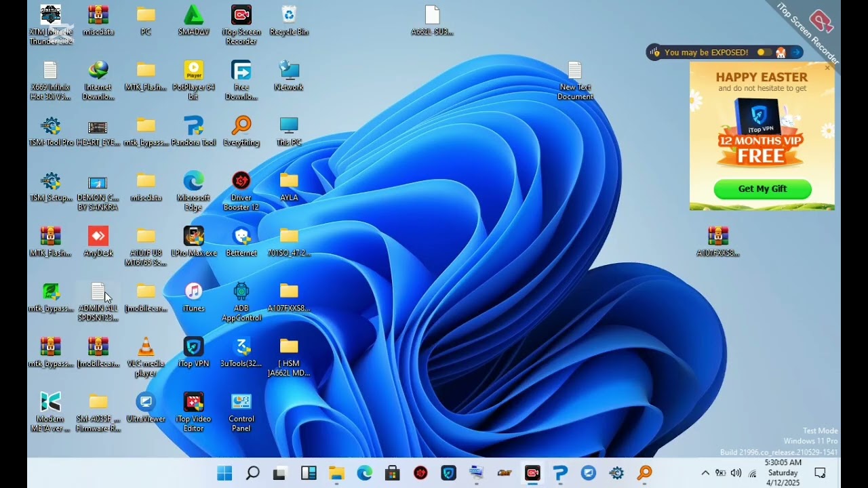Click the Get My Gift button
The image size is (868, 488).
(762, 189)
